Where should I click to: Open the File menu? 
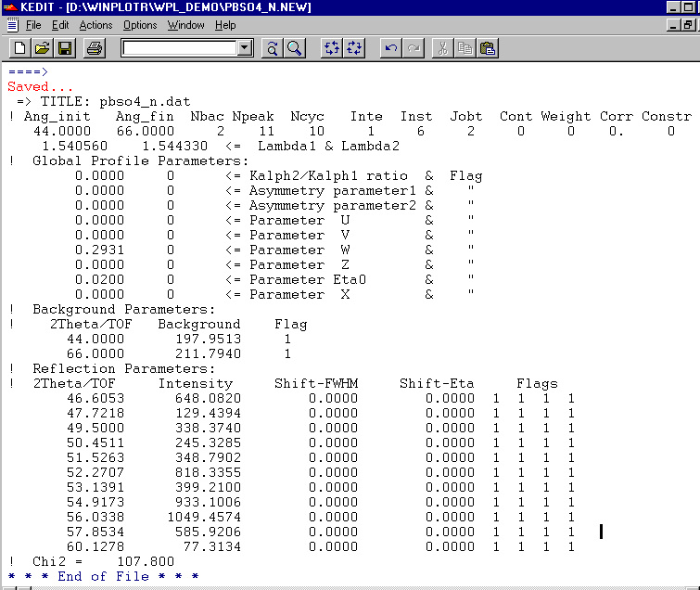coord(33,25)
